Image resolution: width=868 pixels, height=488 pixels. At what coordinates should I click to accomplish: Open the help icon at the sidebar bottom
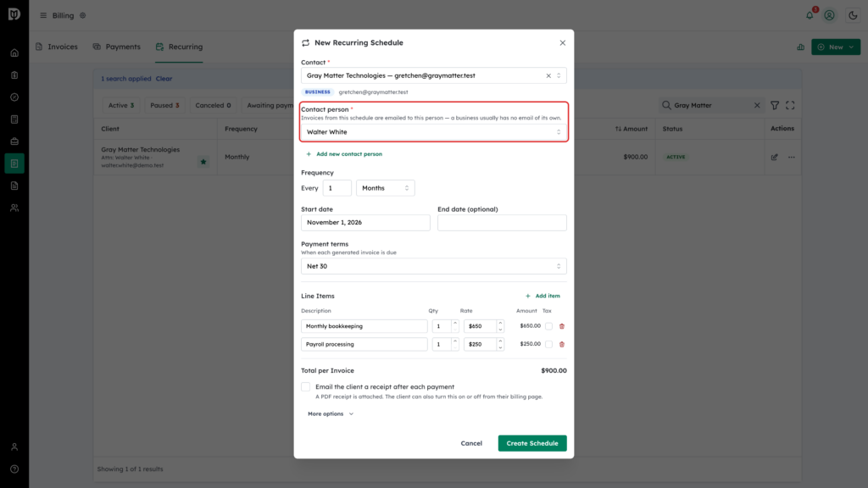click(14, 469)
